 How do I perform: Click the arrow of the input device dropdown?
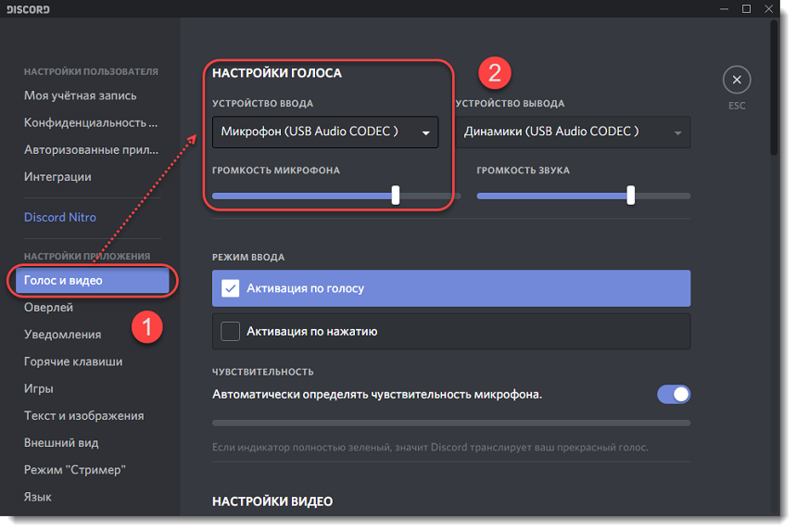pos(426,133)
